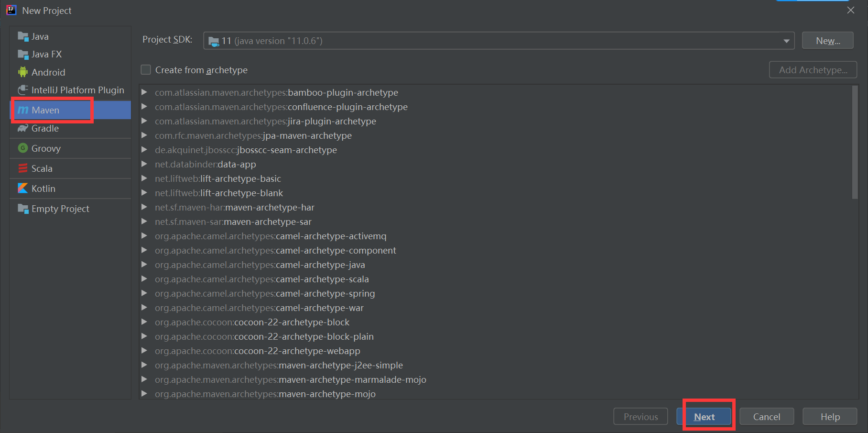Select maven-archetype-j2ee-simple row text

279,365
